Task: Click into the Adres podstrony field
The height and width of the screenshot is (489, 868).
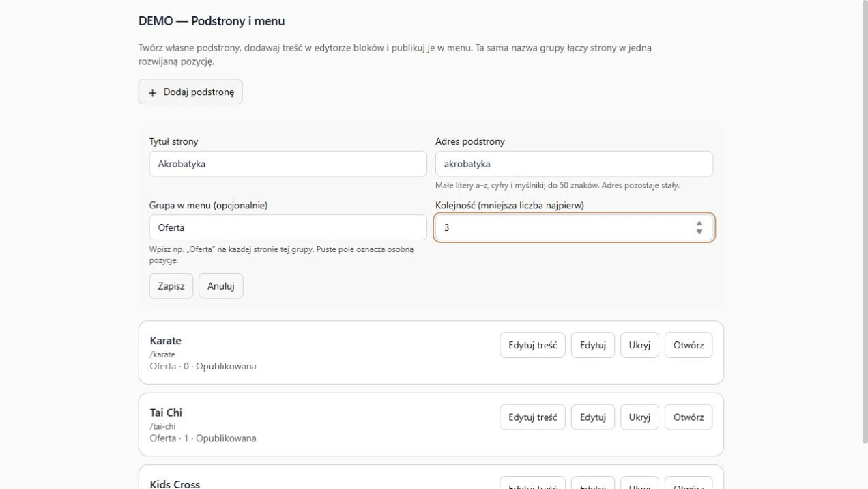Action: coord(574,164)
